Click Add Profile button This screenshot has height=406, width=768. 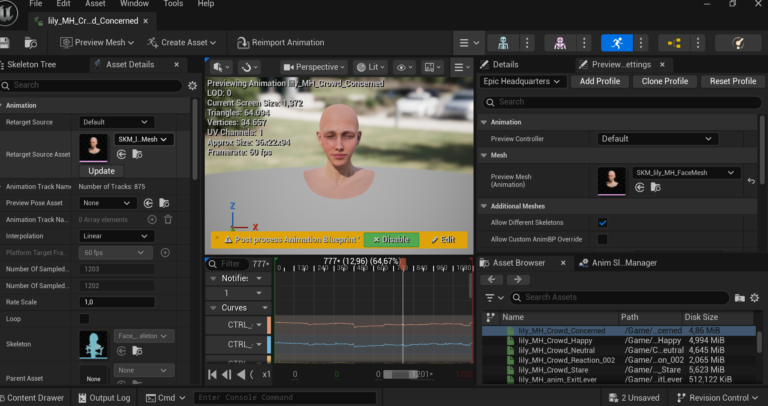pyautogui.click(x=600, y=82)
